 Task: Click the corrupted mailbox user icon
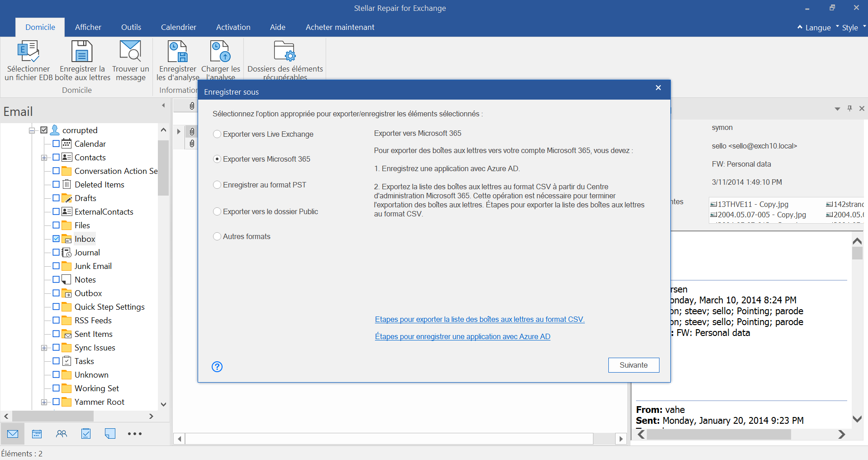click(55, 130)
